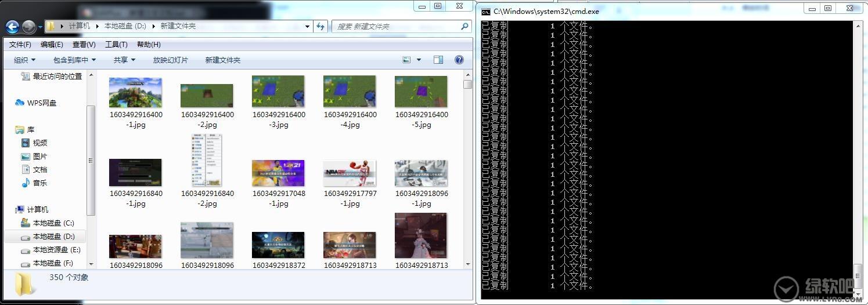
Task: Click the search magnifier icon
Action: coord(464,26)
